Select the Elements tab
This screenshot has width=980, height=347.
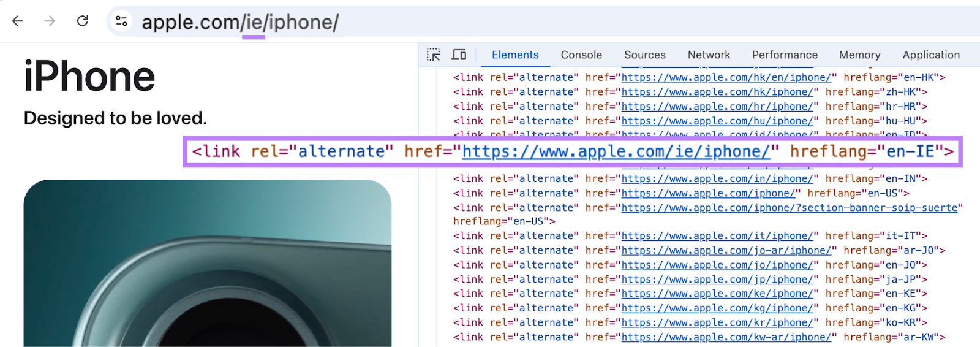[x=515, y=55]
